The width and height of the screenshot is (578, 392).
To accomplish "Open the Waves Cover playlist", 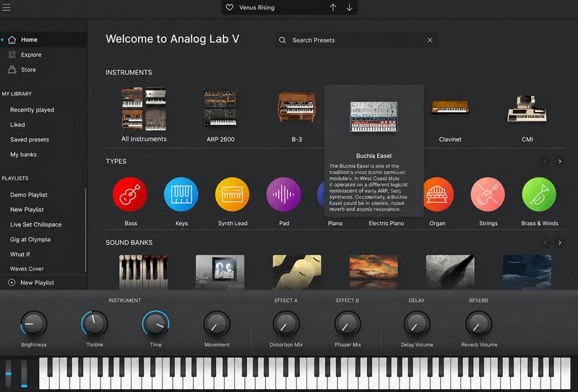I will pyautogui.click(x=27, y=269).
